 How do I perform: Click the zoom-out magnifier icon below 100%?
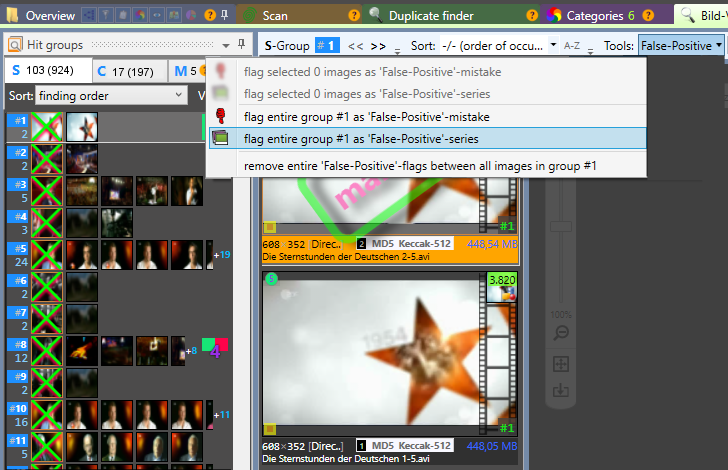point(561,333)
